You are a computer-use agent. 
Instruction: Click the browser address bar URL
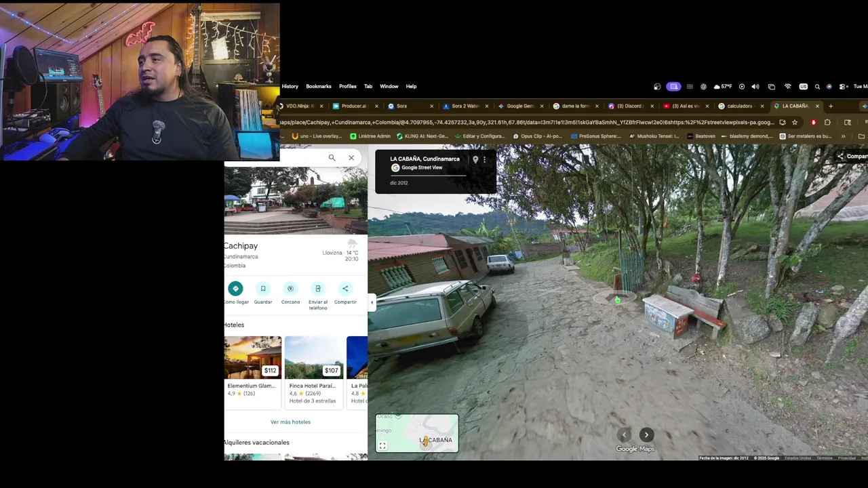point(527,123)
